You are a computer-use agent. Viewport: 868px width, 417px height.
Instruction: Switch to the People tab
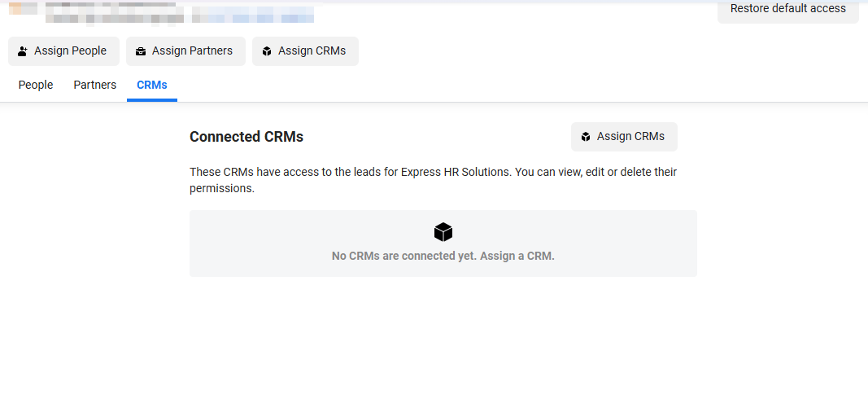[x=36, y=85]
